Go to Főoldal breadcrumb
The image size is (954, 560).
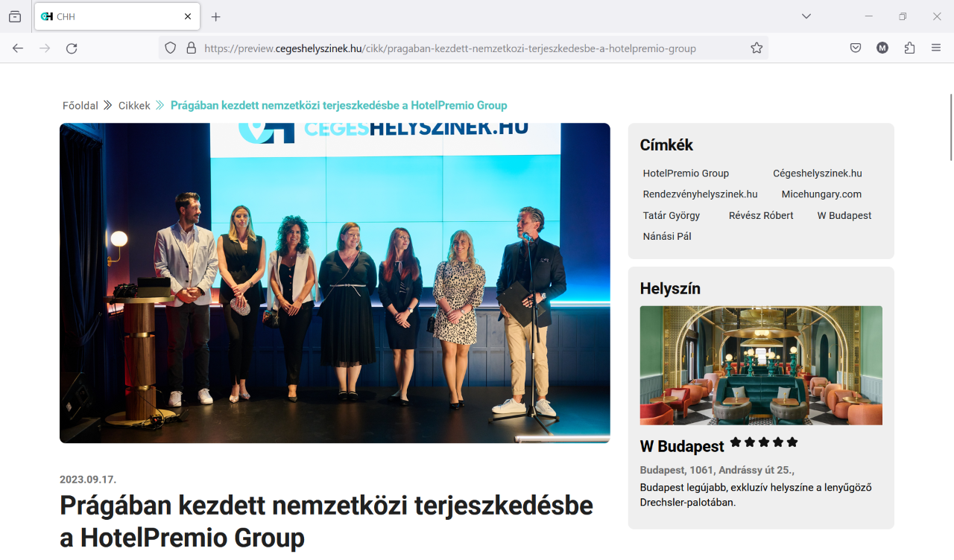(x=80, y=106)
